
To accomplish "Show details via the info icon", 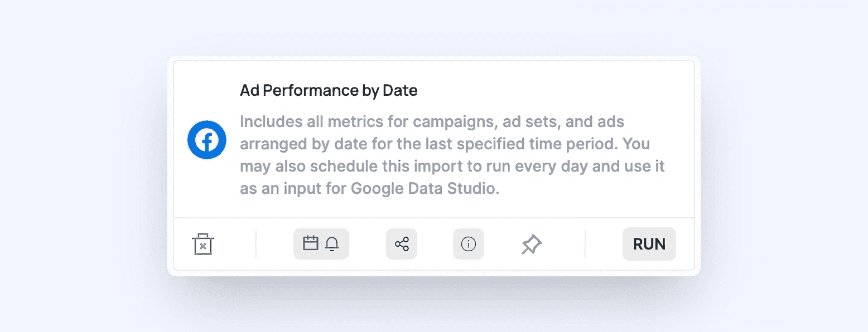I will 469,244.
